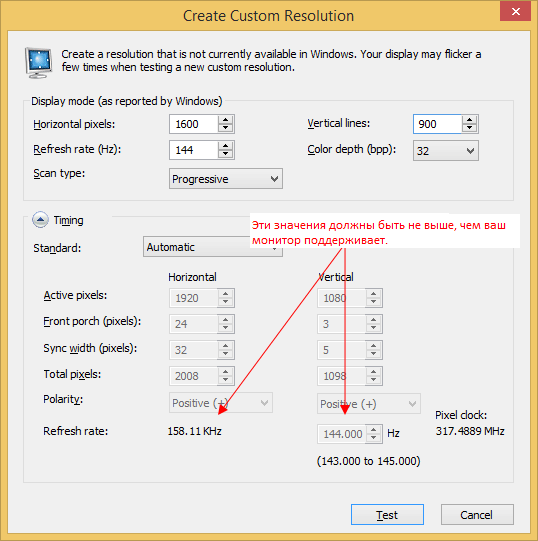Screen dimensions: 538x541
Task: Open the Standard Automatic timing dropdown
Action: 213,247
